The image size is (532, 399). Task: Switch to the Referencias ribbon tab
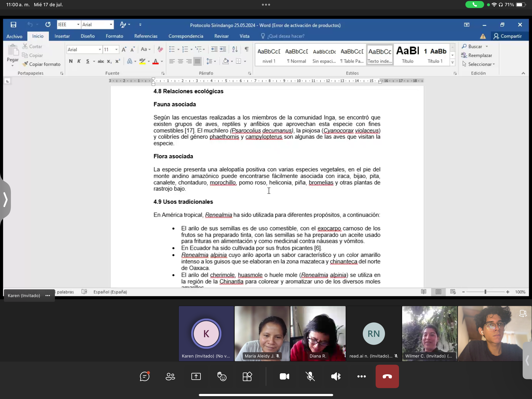point(146,36)
